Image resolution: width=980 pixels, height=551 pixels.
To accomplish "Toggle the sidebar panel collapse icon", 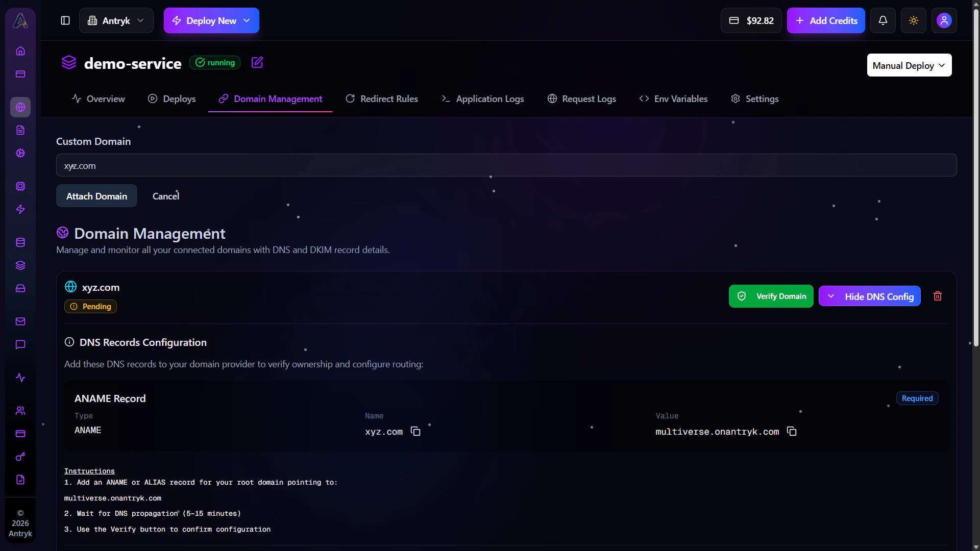I will (x=65, y=20).
